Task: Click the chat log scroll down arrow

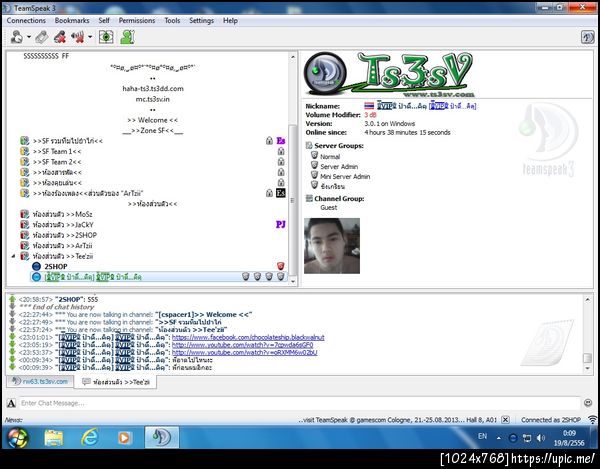Action: pos(587,368)
